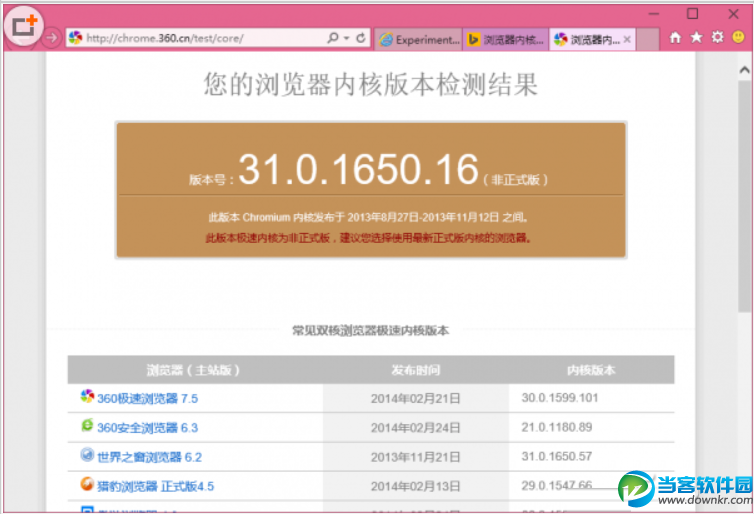The image size is (754, 514).
Task: Click the vertical scrollbar thumb
Action: 744,196
